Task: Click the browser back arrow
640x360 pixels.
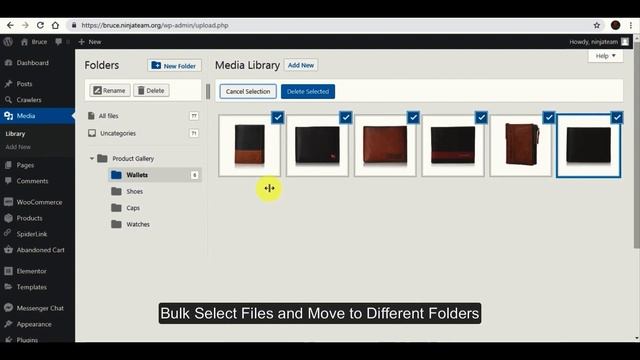Action: pyautogui.click(x=10, y=25)
